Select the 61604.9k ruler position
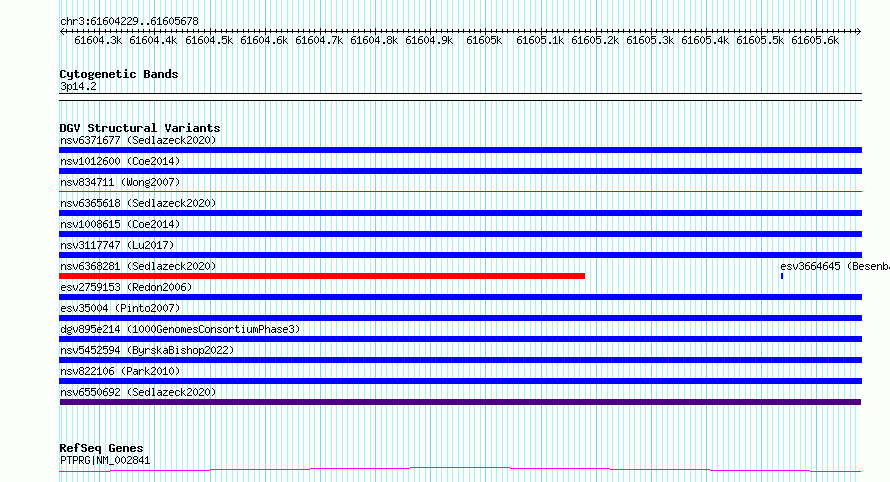Viewport: 890px width, 482px height. coord(429,40)
